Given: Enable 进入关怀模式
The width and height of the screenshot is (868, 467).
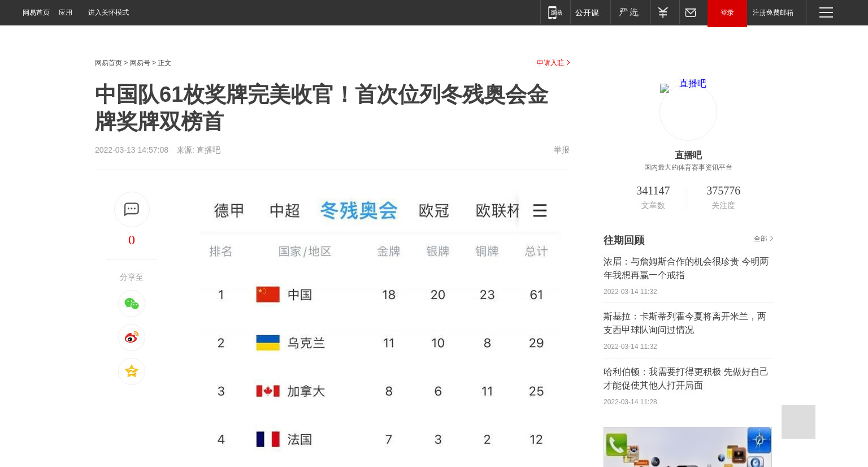Looking at the screenshot, I should (108, 12).
